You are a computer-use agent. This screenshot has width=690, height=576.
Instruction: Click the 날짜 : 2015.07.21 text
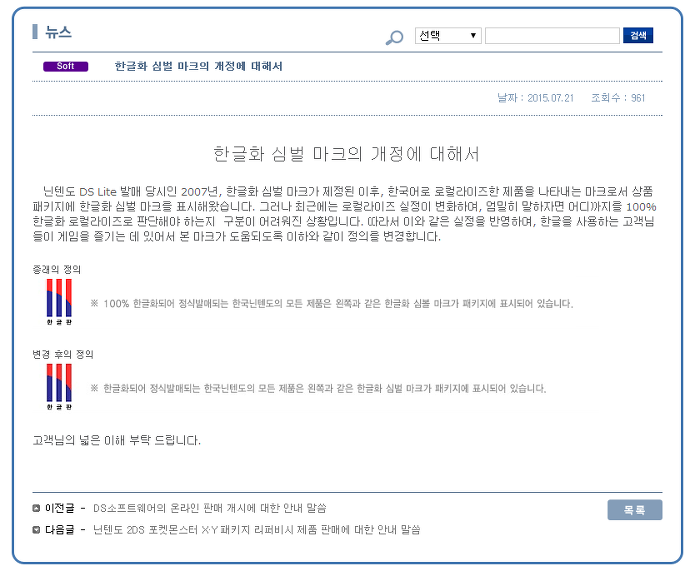(x=536, y=98)
